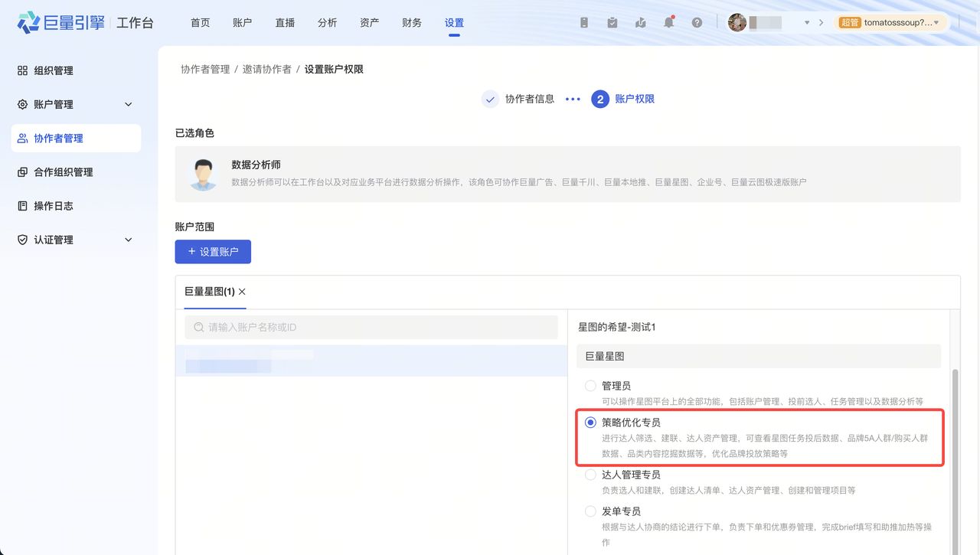The width and height of the screenshot is (980, 555).
Task: Click the 协作者管理 people icon
Action: click(x=22, y=139)
